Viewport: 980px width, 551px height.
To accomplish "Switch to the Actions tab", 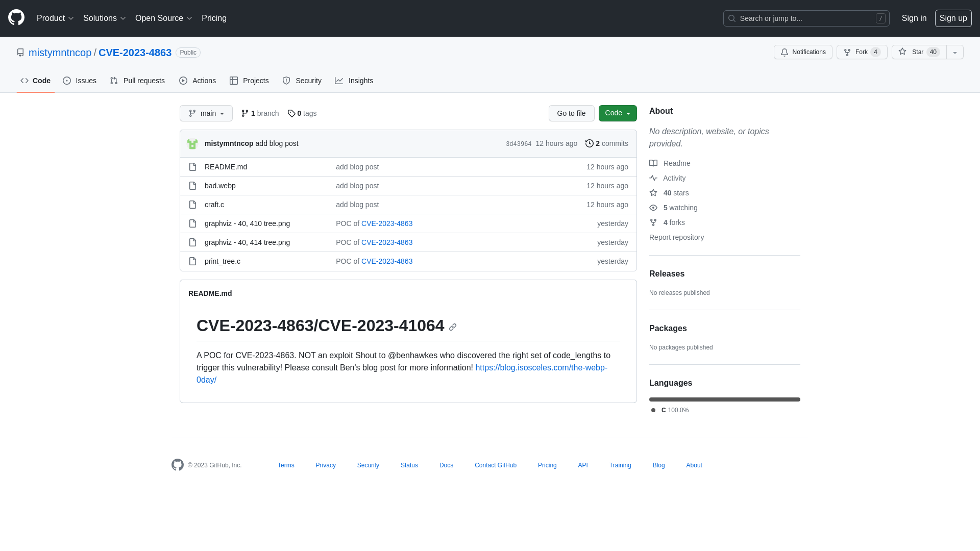I will [x=198, y=81].
